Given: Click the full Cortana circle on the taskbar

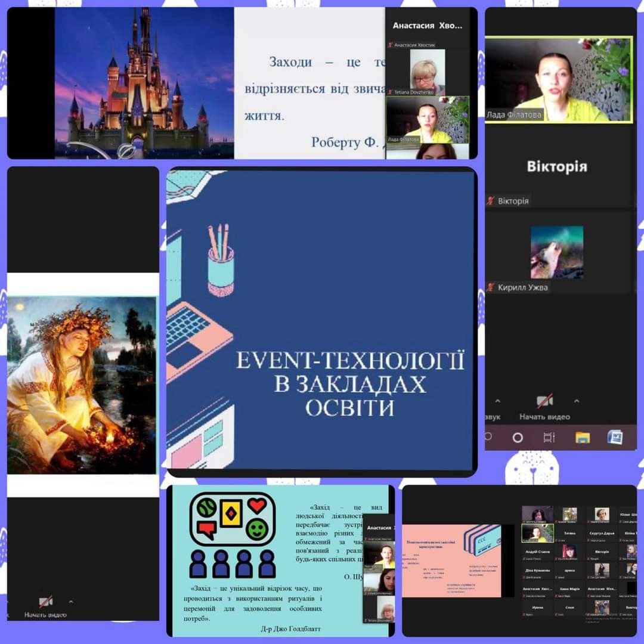Looking at the screenshot, I should click(x=518, y=438).
